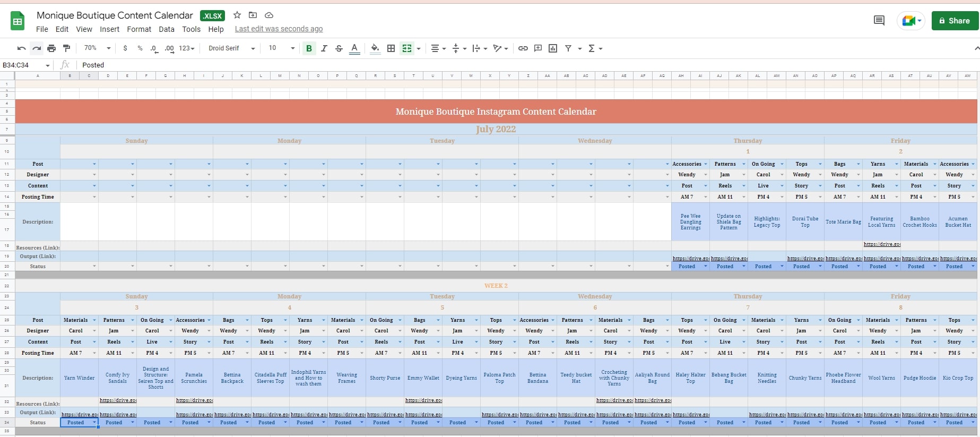Open the Borders tool
The width and height of the screenshot is (980, 437).
coord(391,48)
